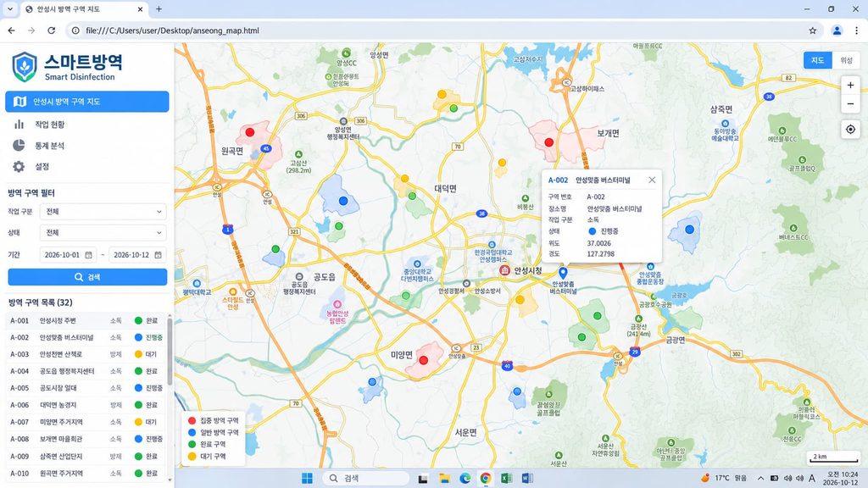The image size is (868, 488).
Task: Click the blue pin marker at 안성맞춤 버스터미널
Action: tap(563, 273)
